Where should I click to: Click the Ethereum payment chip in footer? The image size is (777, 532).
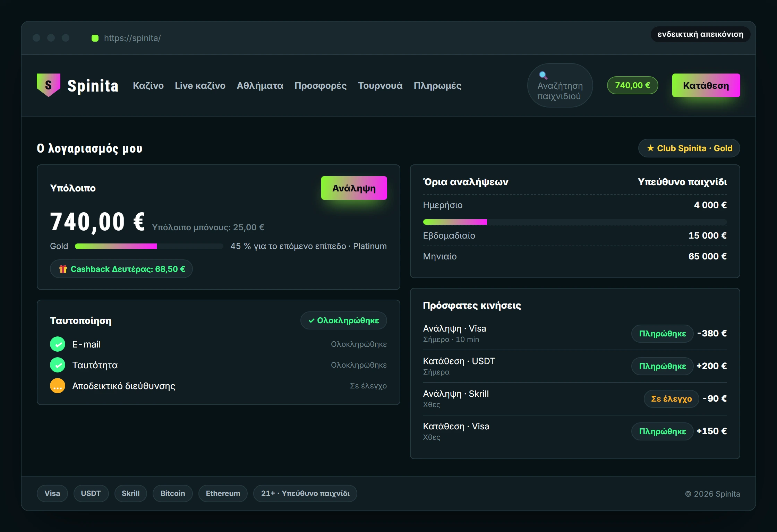coord(223,494)
